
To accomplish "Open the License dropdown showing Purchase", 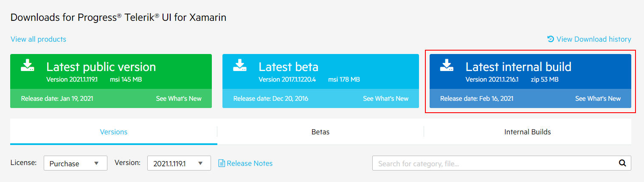I will [76, 163].
